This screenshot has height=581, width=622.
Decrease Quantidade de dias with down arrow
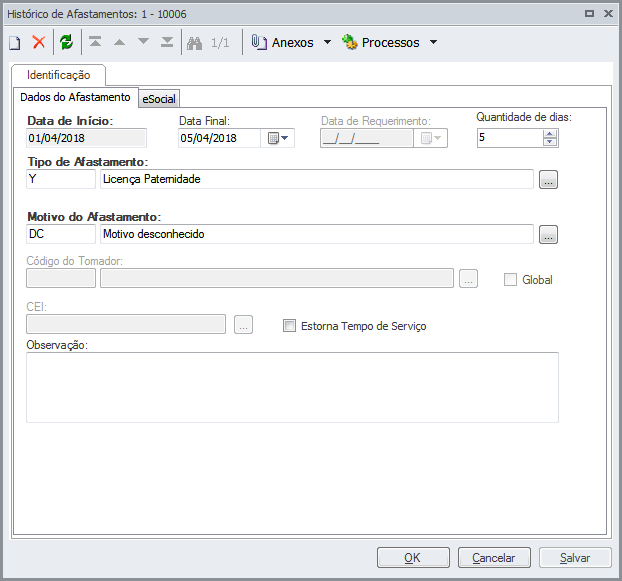[x=550, y=142]
